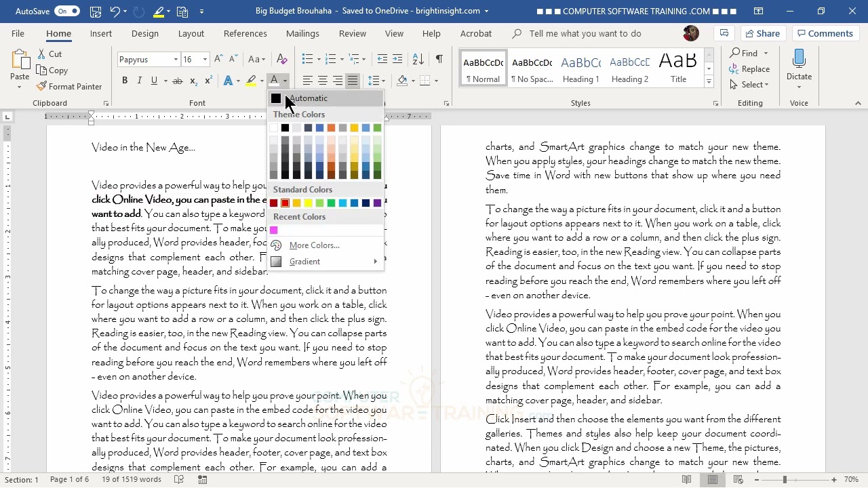
Task: Open the Text Effects and Typography icon
Action: [x=228, y=81]
